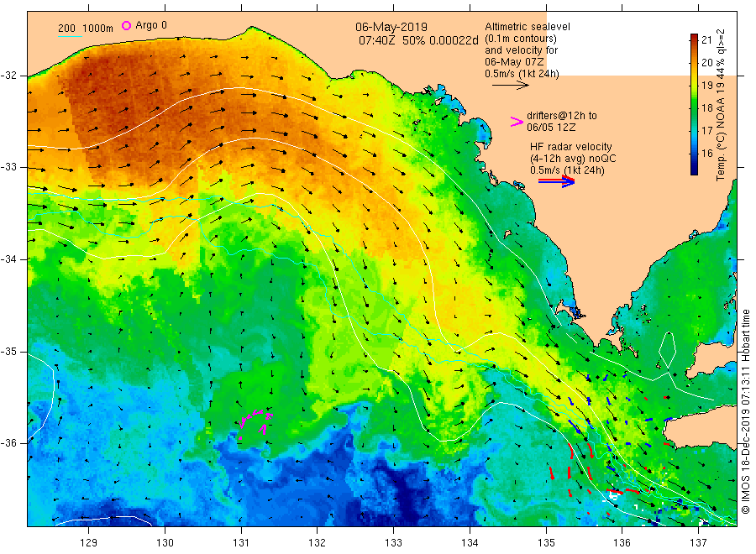Click the 'HF radar velocity' label
The width and height of the screenshot is (756, 554).
coord(571,146)
